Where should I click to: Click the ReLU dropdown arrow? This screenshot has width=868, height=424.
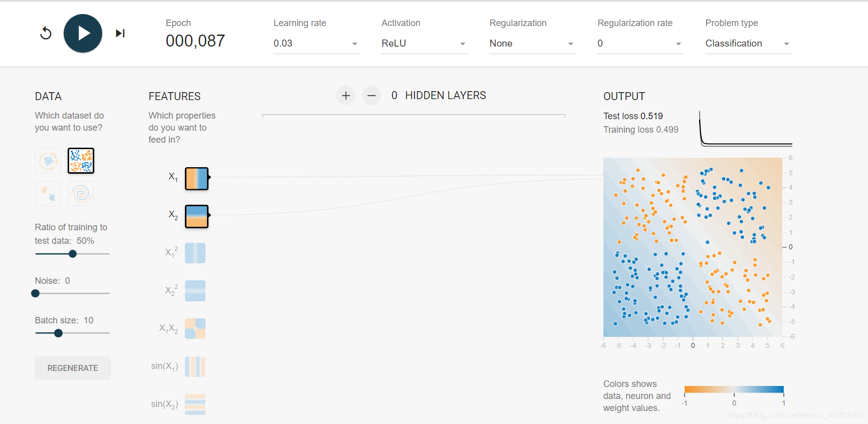pyautogui.click(x=463, y=44)
